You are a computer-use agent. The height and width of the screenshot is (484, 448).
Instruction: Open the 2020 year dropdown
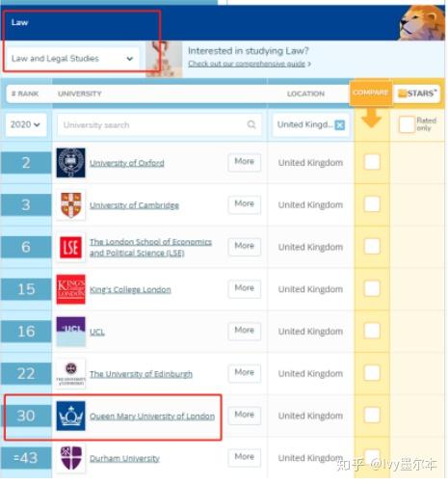click(26, 124)
